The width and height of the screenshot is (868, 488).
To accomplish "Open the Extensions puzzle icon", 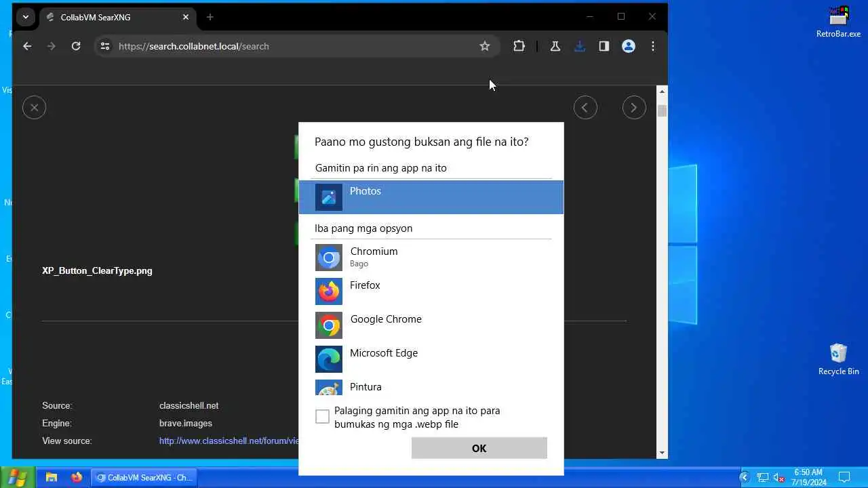I will click(519, 46).
